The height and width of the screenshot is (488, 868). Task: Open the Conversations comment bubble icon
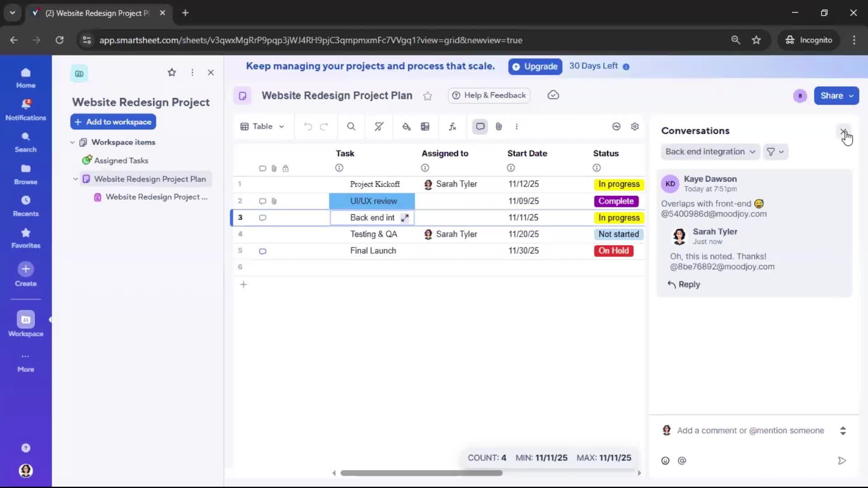pyautogui.click(x=480, y=127)
